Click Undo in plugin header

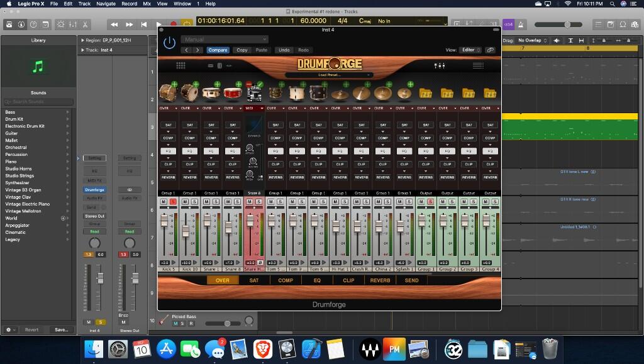click(284, 50)
